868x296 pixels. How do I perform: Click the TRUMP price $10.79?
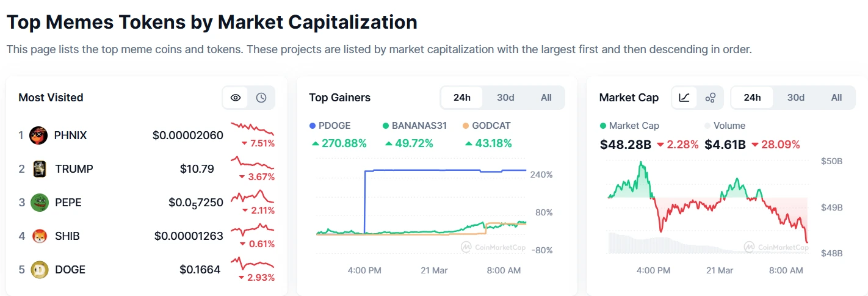click(x=197, y=169)
